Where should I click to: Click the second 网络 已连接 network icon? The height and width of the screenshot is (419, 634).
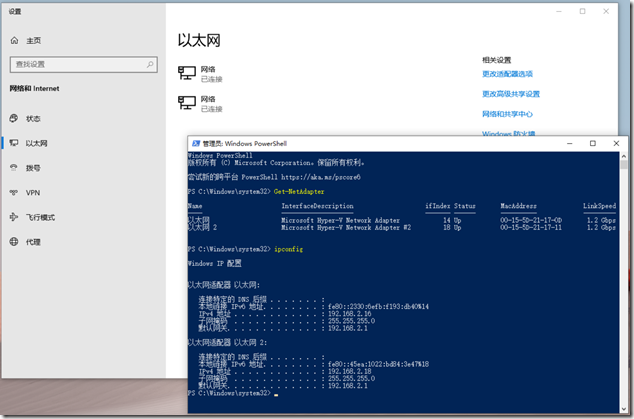point(187,103)
